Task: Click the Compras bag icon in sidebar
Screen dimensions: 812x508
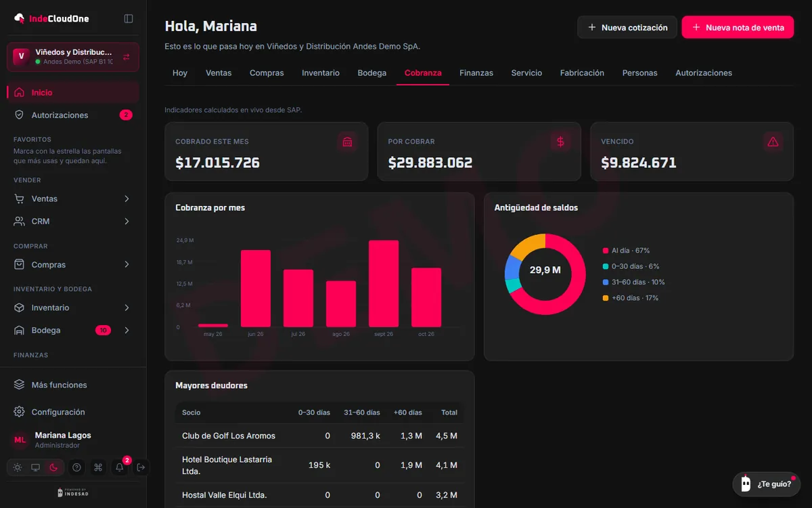Action: coord(19,265)
